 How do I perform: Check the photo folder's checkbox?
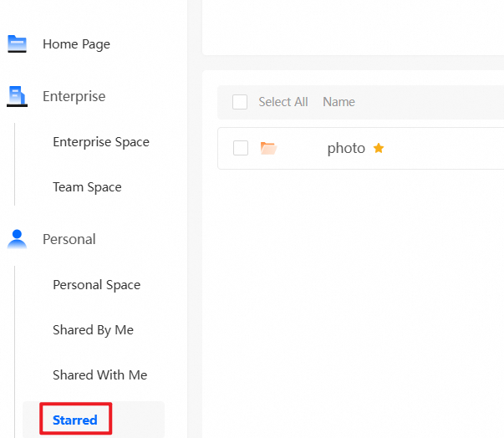pyautogui.click(x=241, y=148)
